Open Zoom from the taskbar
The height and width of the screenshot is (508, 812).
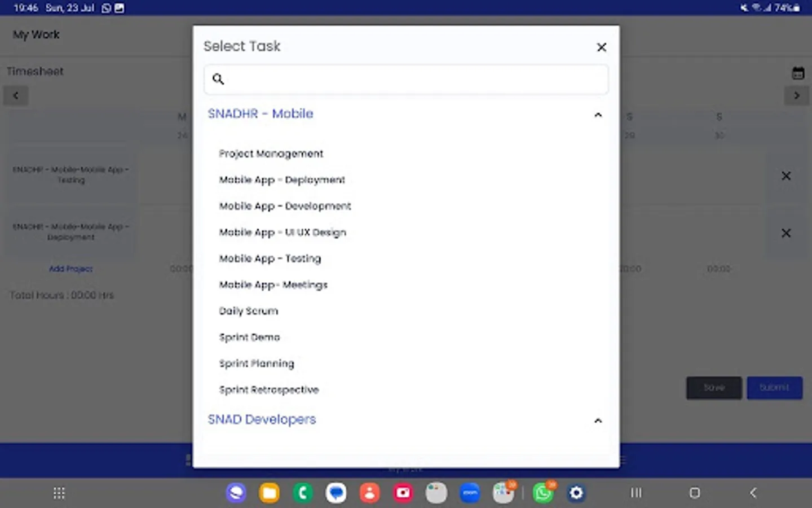pos(469,492)
